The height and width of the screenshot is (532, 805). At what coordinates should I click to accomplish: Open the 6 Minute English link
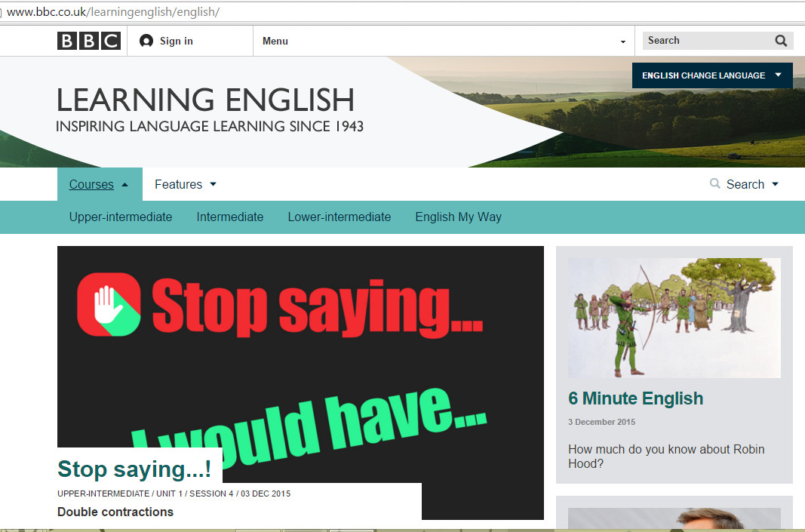pos(635,398)
